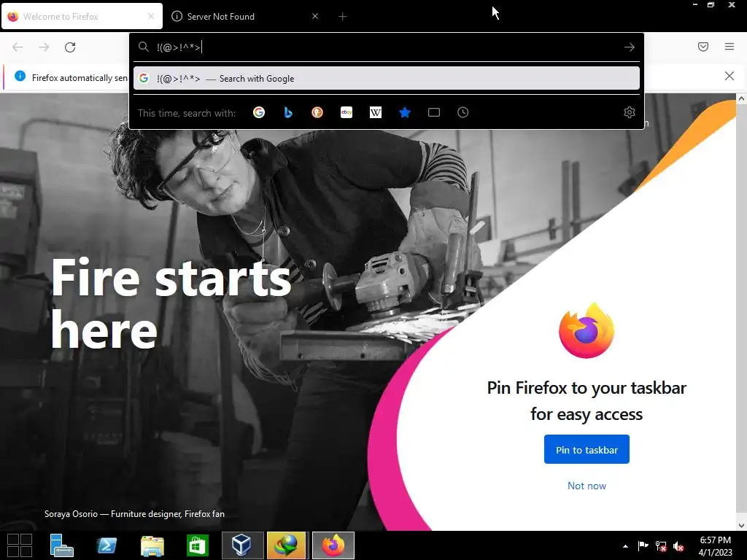The image size is (747, 560).
Task: Search open tabs icon
Action: pyautogui.click(x=433, y=112)
